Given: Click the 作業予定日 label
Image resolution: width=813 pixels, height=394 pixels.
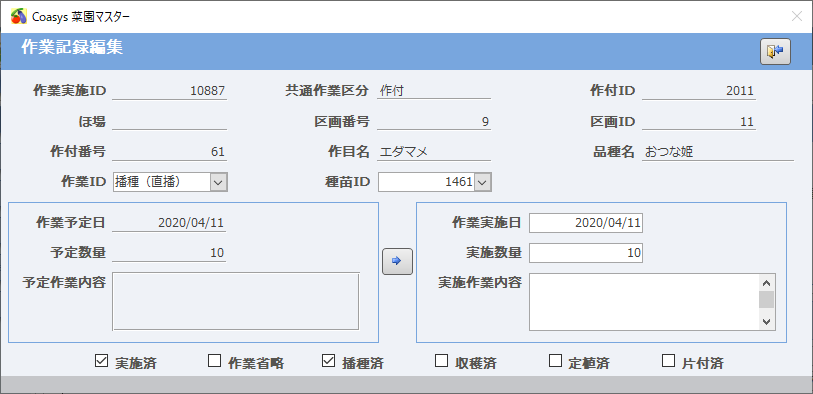Looking at the screenshot, I should tap(71, 223).
